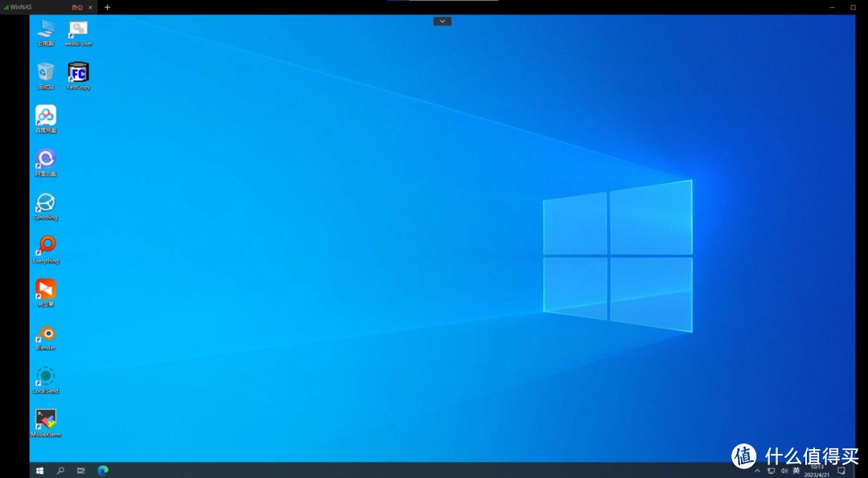
Task: Open the Windows Start menu
Action: [40, 471]
